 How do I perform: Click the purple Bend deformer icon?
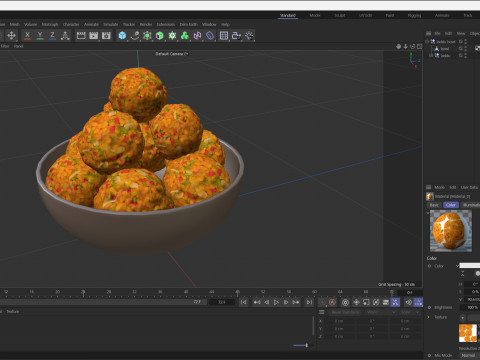point(210,35)
